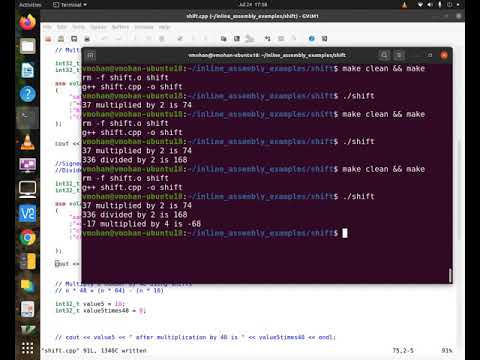Viewport: 480px width, 360px height.
Task: Open the Syntax menu in GVim
Action: (x=98, y=27)
